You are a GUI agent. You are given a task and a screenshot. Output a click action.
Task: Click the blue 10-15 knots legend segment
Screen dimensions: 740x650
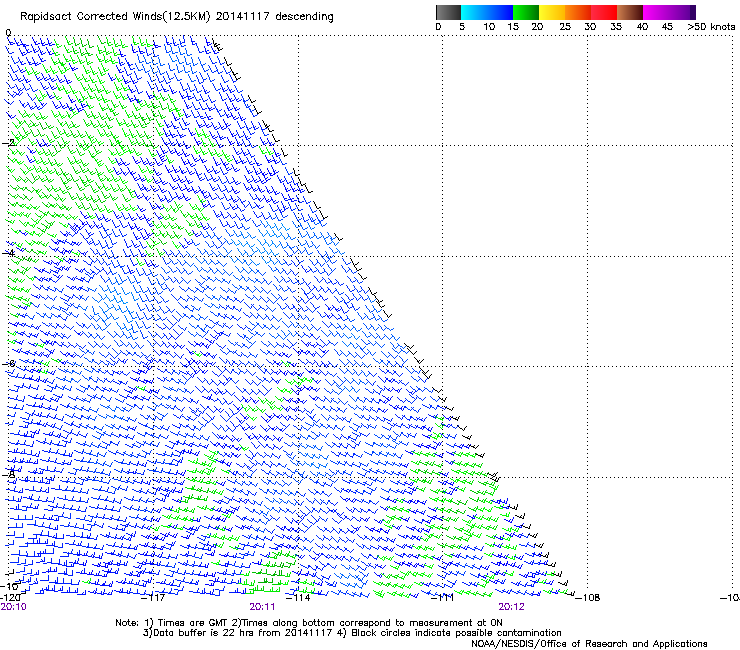(500, 12)
